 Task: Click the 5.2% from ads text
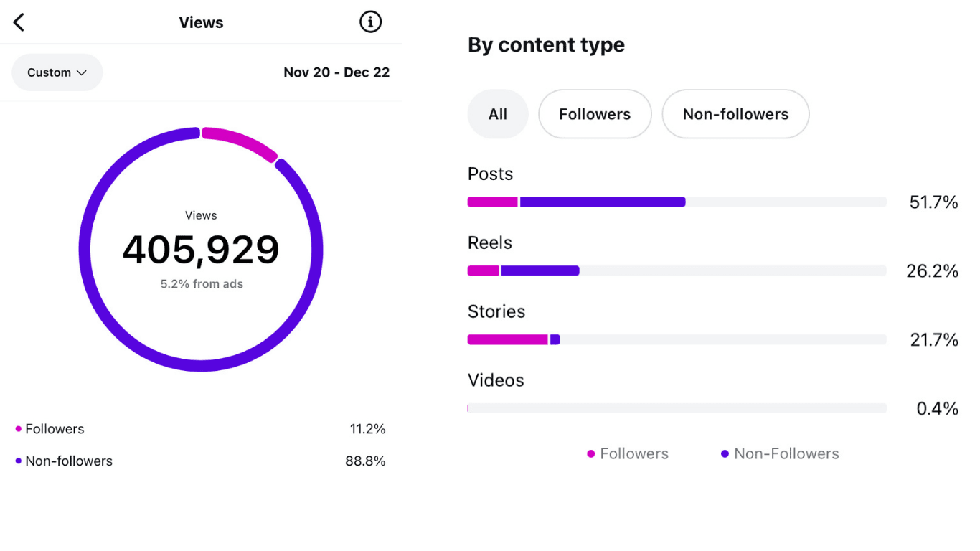(x=202, y=284)
